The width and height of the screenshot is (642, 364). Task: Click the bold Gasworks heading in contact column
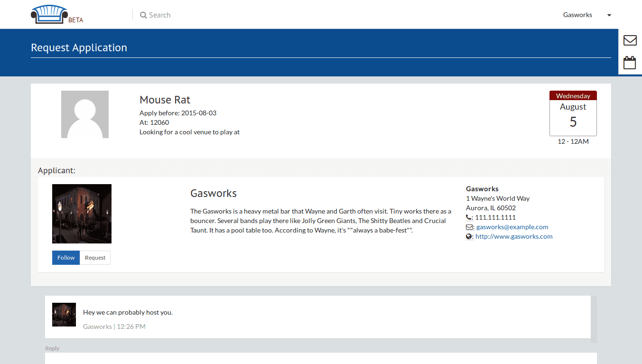pos(482,189)
